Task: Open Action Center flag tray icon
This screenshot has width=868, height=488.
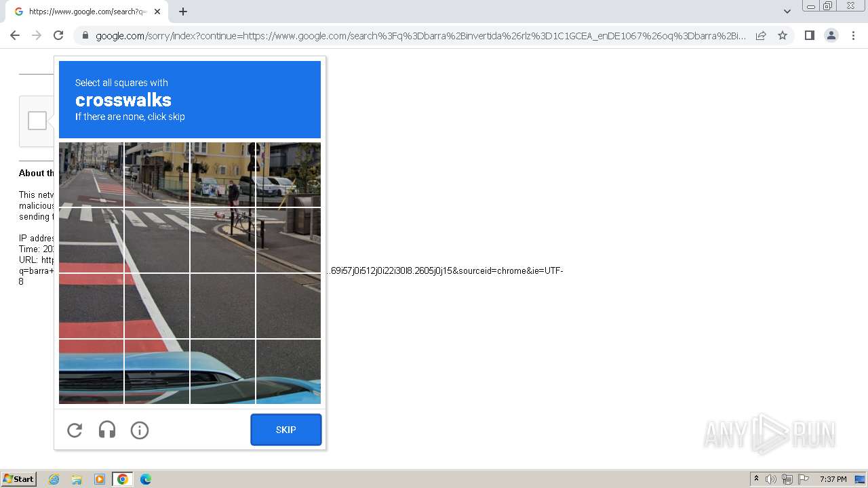Action: point(804,479)
